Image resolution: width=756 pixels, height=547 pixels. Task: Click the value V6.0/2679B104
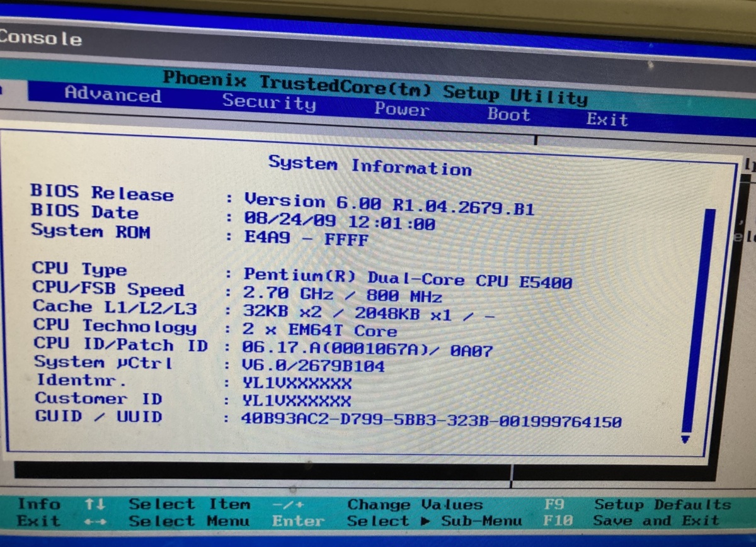(x=313, y=366)
